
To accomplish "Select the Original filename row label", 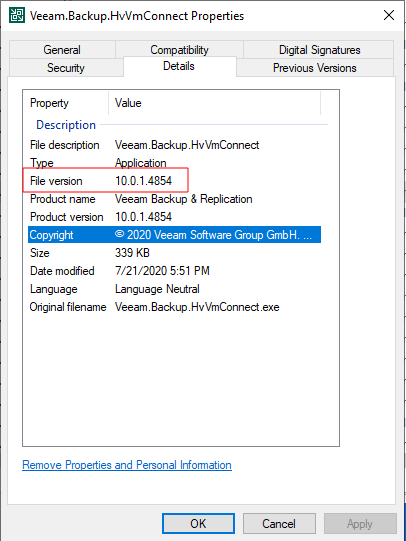I will click(x=68, y=307).
